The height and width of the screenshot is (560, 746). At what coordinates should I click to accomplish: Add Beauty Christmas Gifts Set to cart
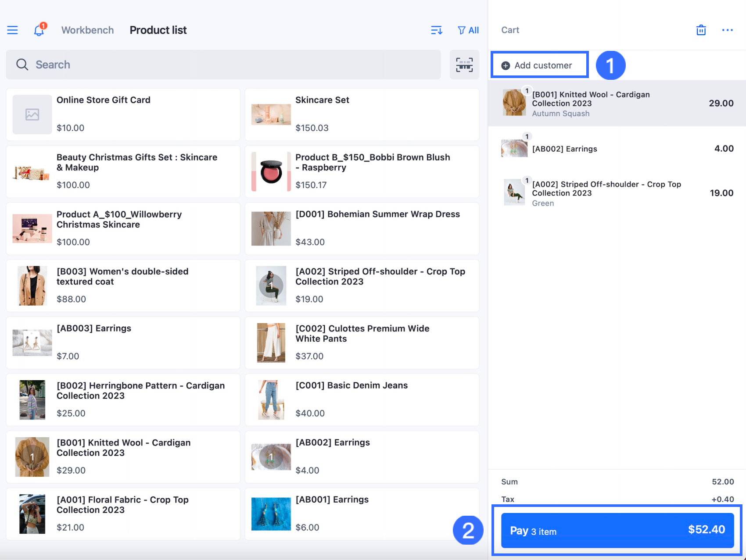pos(123,171)
